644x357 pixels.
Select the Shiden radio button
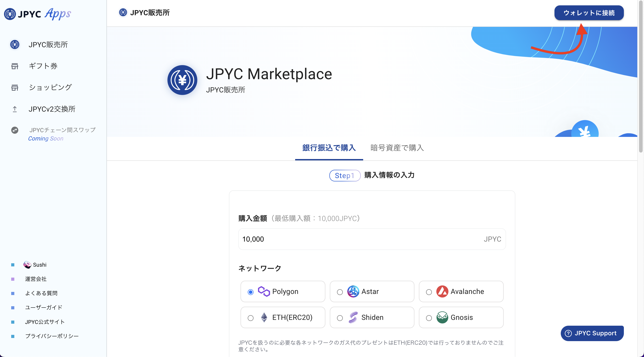click(x=340, y=318)
